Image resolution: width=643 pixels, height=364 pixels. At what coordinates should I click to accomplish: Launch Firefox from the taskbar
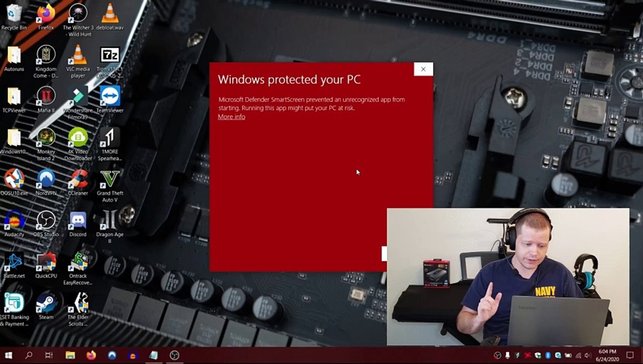(x=91, y=355)
